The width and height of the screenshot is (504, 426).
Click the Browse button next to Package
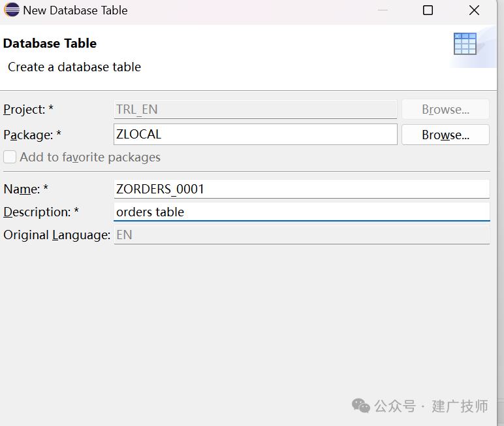click(x=445, y=135)
